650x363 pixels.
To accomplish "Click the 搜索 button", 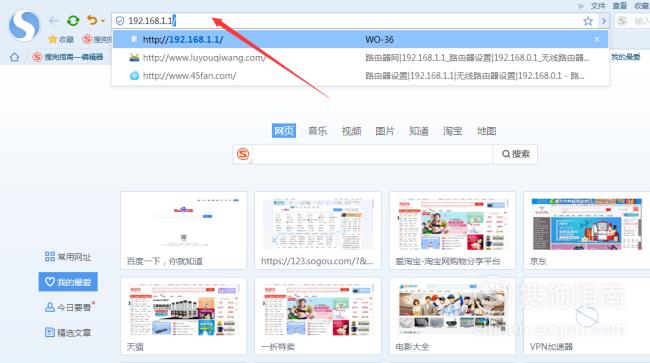I will 515,154.
